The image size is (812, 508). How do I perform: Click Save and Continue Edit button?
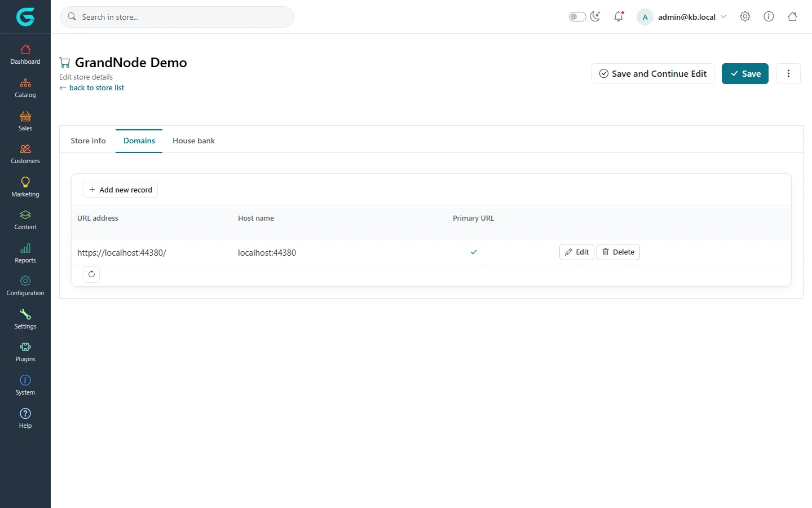tap(653, 73)
